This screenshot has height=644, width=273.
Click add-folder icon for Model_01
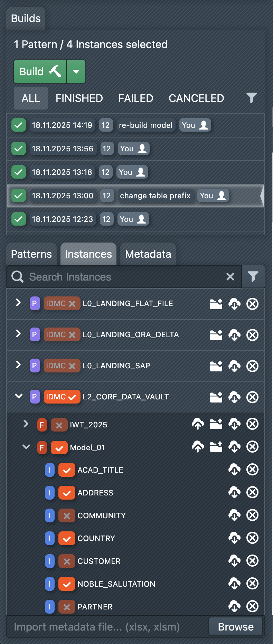pyautogui.click(x=216, y=447)
